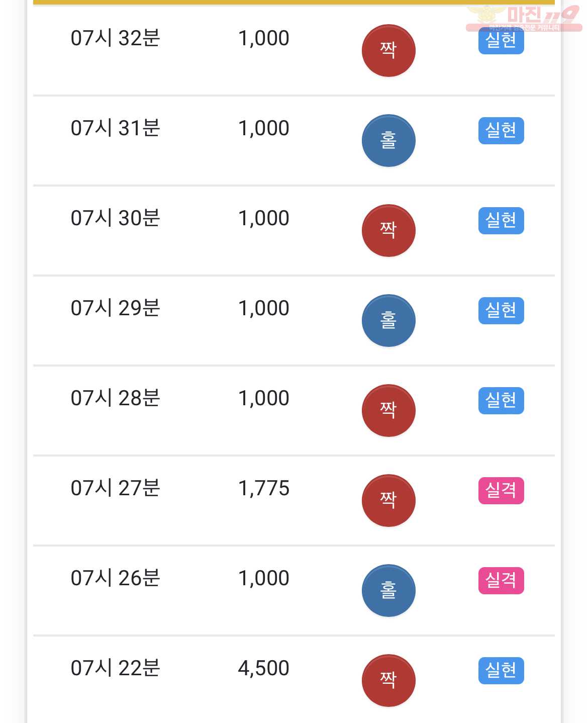The width and height of the screenshot is (588, 723).
Task: Tap the blue 실현 badge for 07시 28분
Action: (x=501, y=401)
